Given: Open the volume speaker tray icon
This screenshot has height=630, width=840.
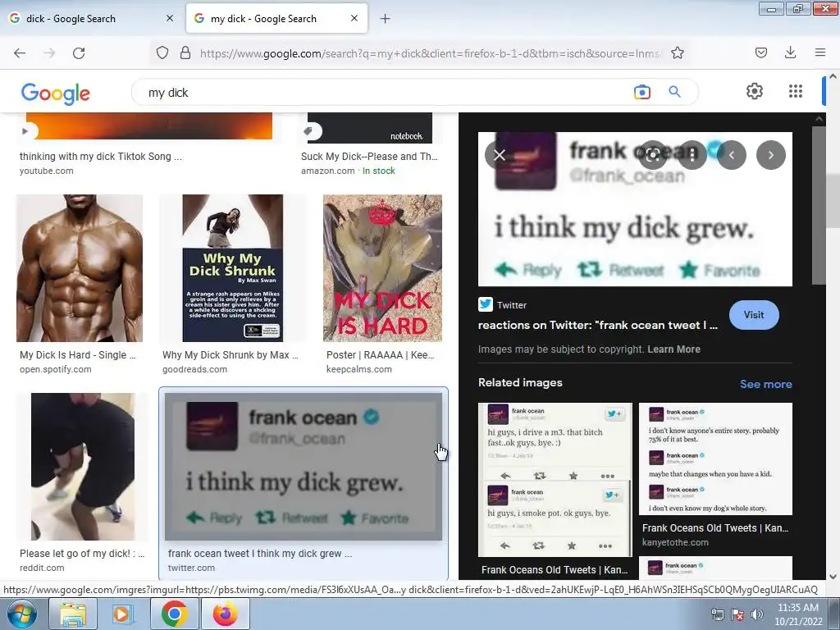Looking at the screenshot, I should coord(757,614).
